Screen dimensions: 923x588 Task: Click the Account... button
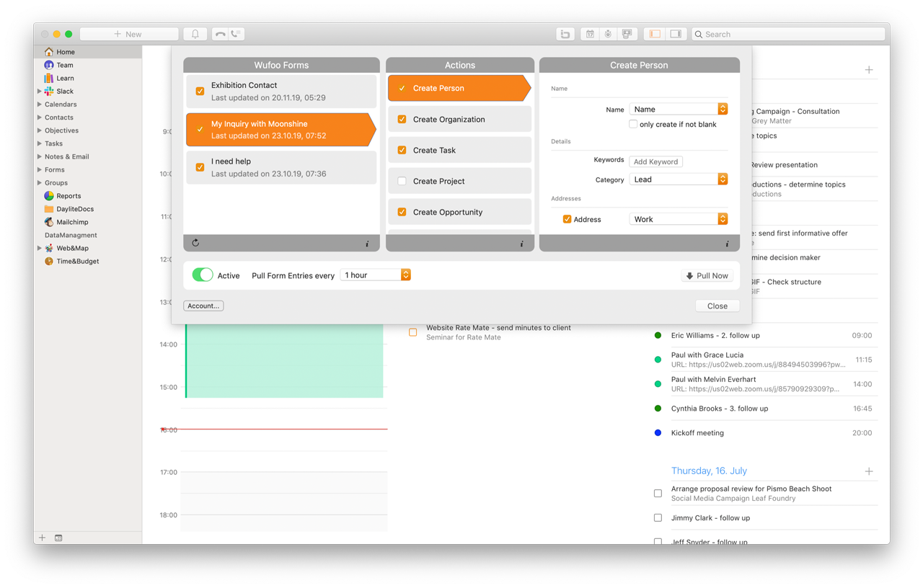point(203,306)
